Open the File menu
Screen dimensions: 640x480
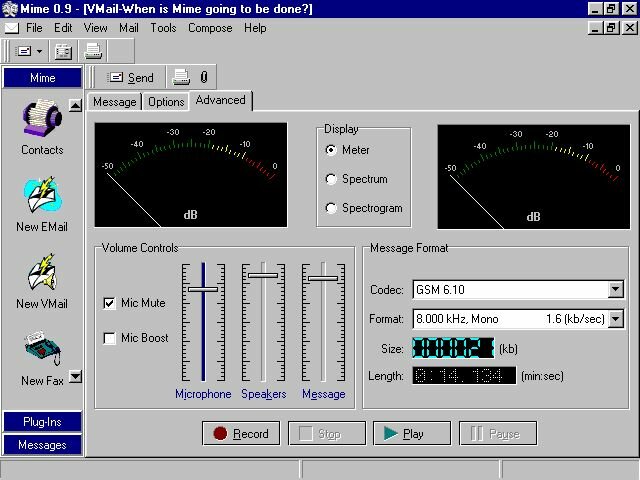tap(34, 28)
